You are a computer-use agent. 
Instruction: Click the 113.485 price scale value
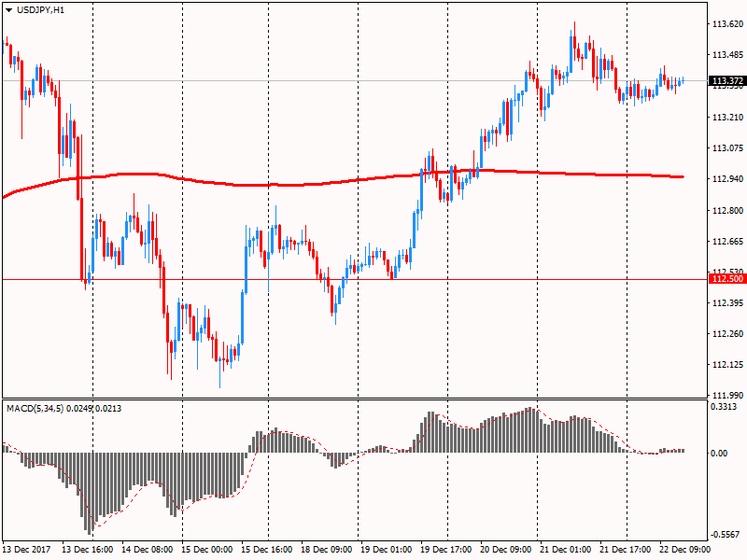727,55
